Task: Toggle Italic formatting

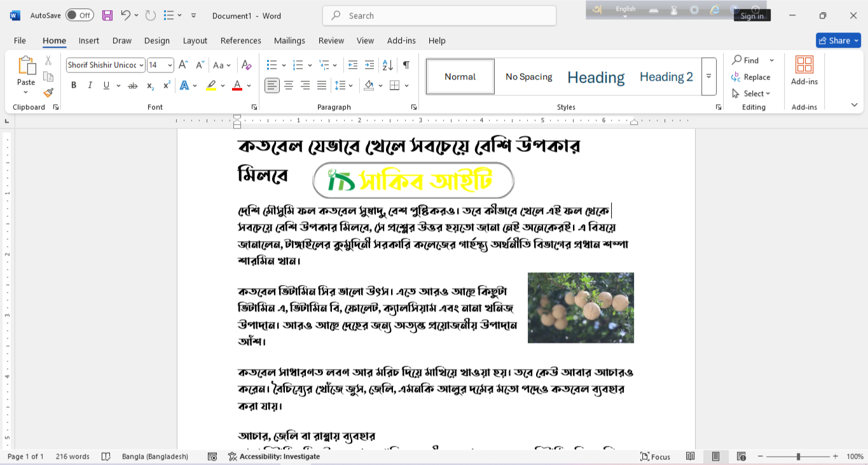Action: pyautogui.click(x=90, y=85)
